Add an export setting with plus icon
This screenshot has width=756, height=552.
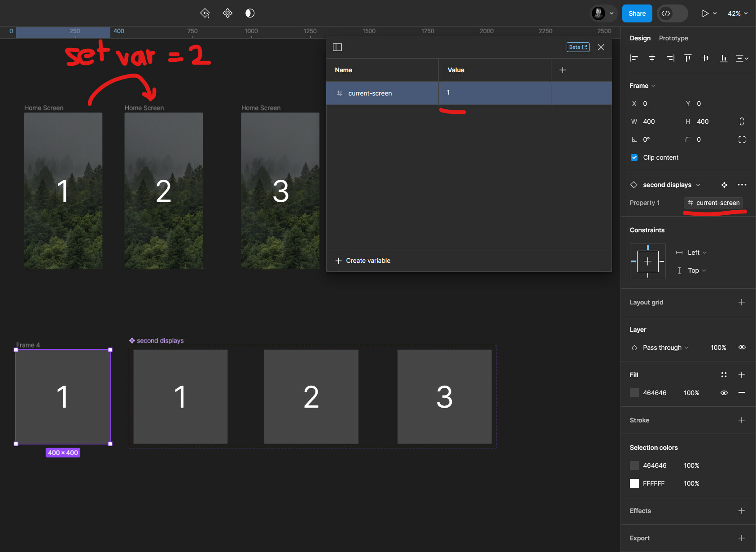[x=742, y=538]
